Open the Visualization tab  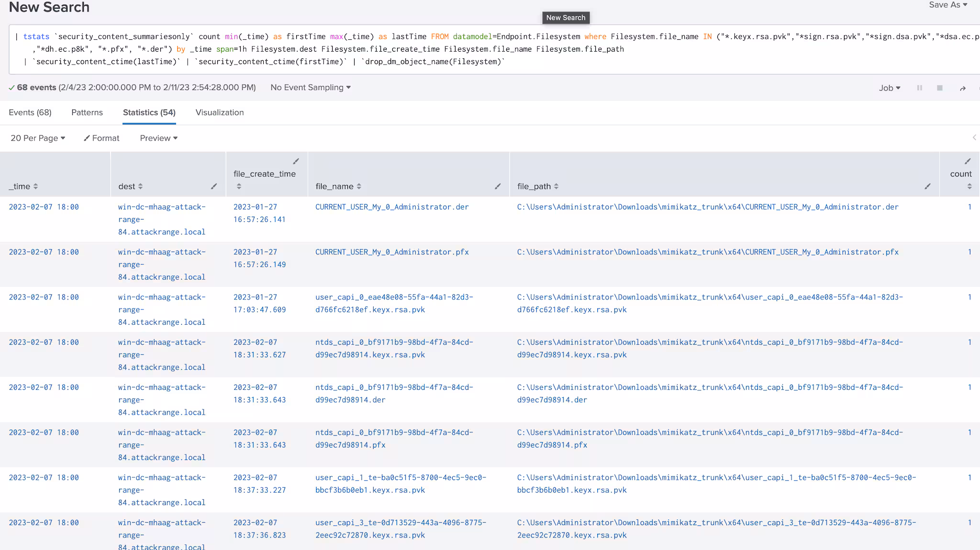(220, 112)
